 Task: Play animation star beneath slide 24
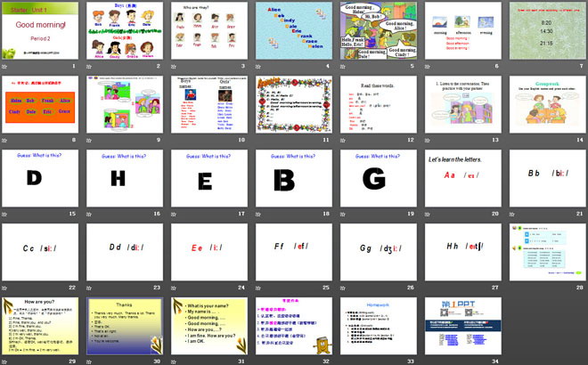(x=174, y=288)
